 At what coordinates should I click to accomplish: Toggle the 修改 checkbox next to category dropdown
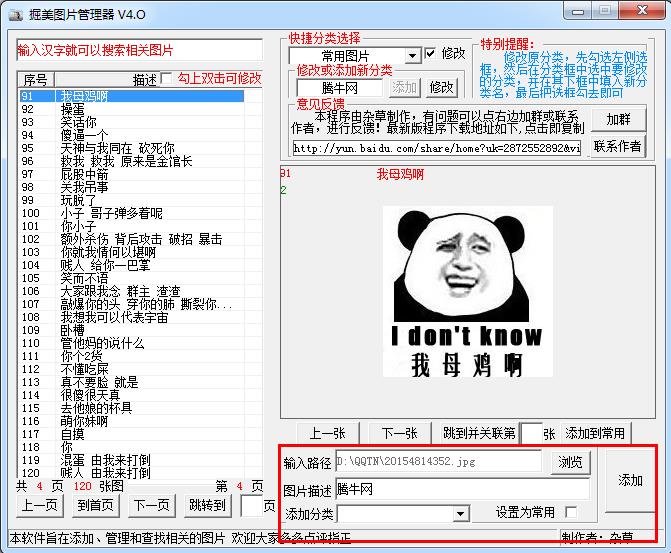pos(431,54)
